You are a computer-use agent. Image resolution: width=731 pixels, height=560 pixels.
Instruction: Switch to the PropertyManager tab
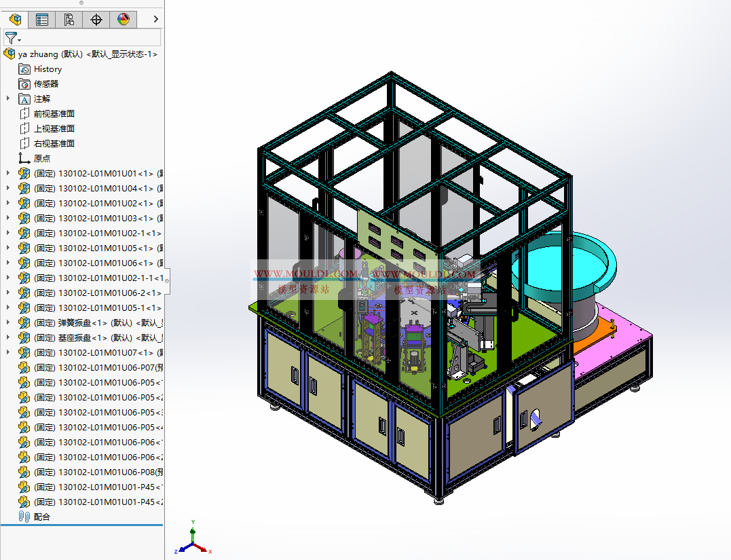pos(42,20)
